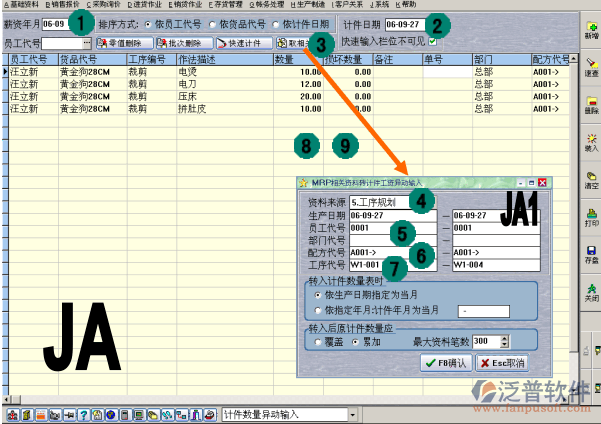Click the question mark help icon in bottom toolbar
This screenshot has height=424, width=601.
(85, 414)
